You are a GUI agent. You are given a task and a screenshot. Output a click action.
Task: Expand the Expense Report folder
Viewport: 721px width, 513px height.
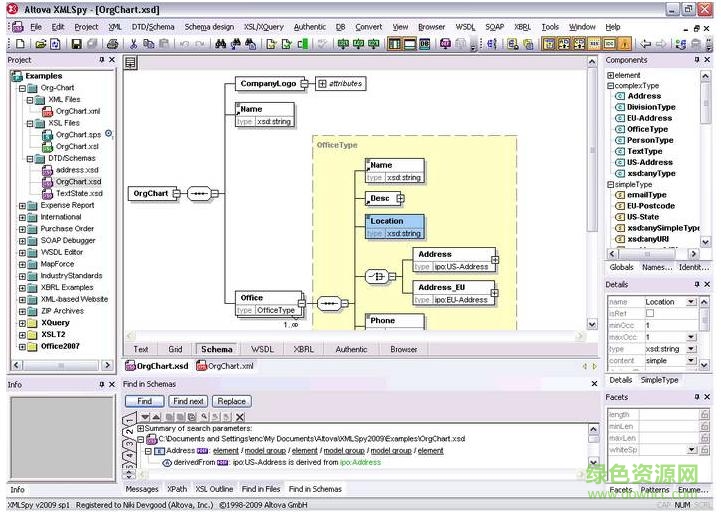click(23, 205)
